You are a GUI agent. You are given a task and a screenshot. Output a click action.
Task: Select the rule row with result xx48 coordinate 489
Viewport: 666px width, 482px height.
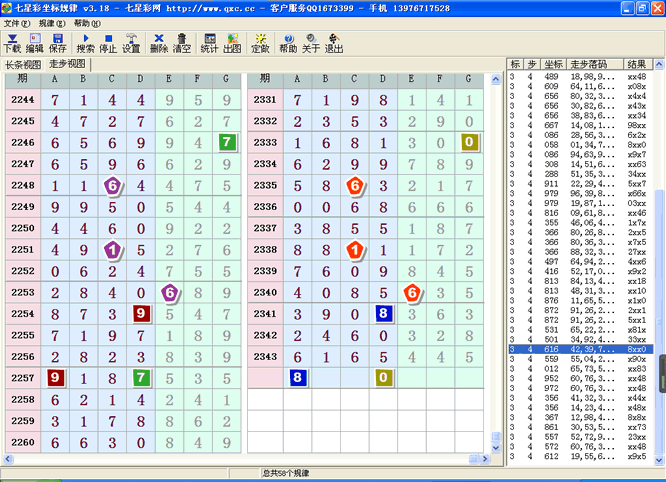click(580, 76)
